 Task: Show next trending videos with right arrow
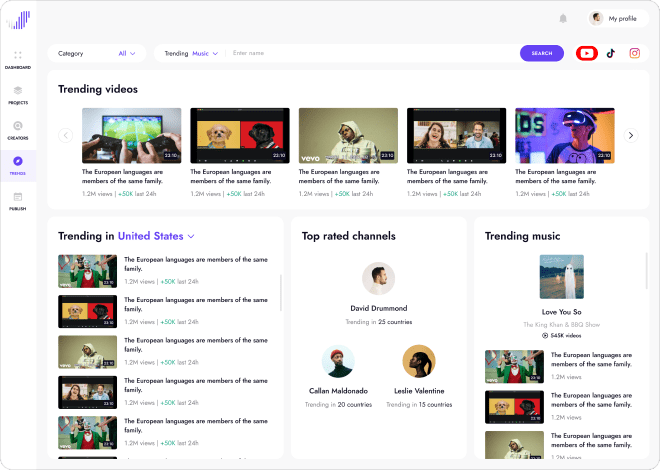[x=630, y=135]
